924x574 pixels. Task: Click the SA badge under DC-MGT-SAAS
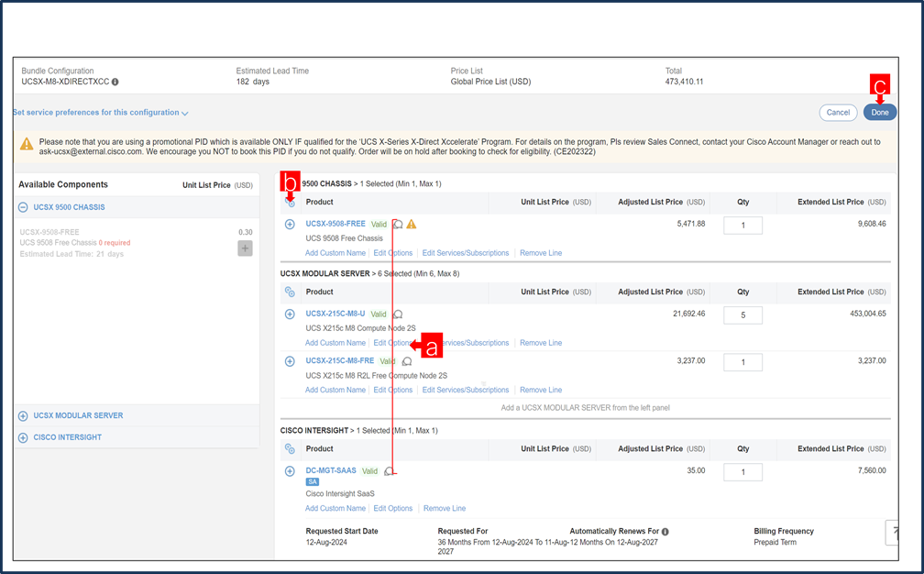coord(313,482)
